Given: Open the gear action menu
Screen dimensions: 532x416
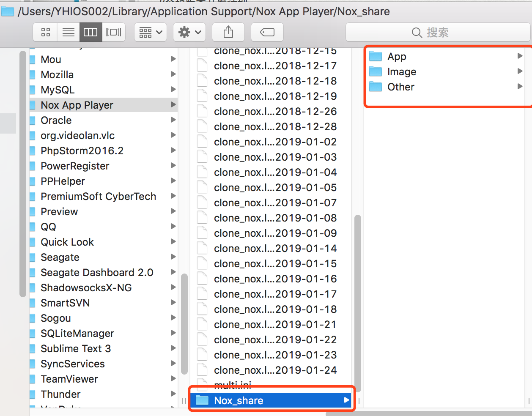Looking at the screenshot, I should pos(189,32).
